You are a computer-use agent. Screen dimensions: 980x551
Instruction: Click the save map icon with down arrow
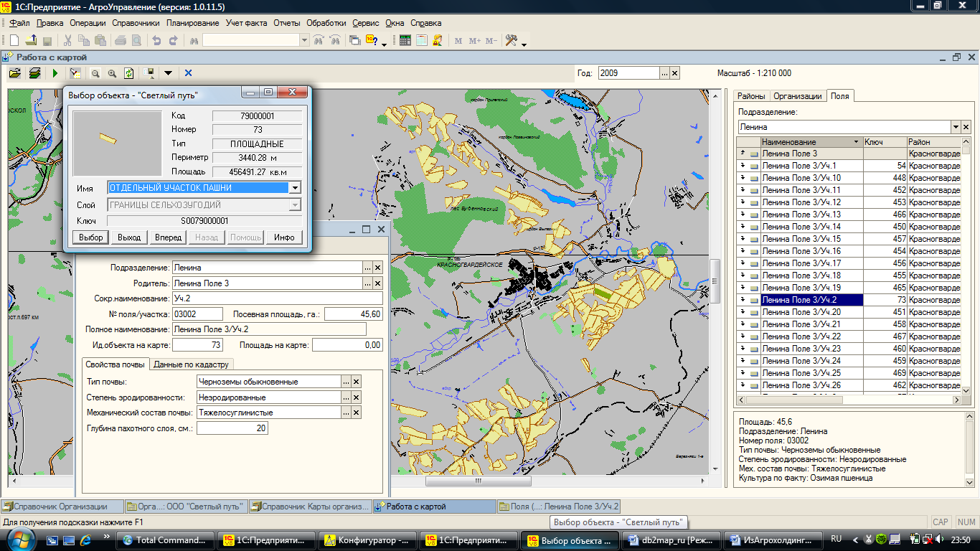point(150,73)
